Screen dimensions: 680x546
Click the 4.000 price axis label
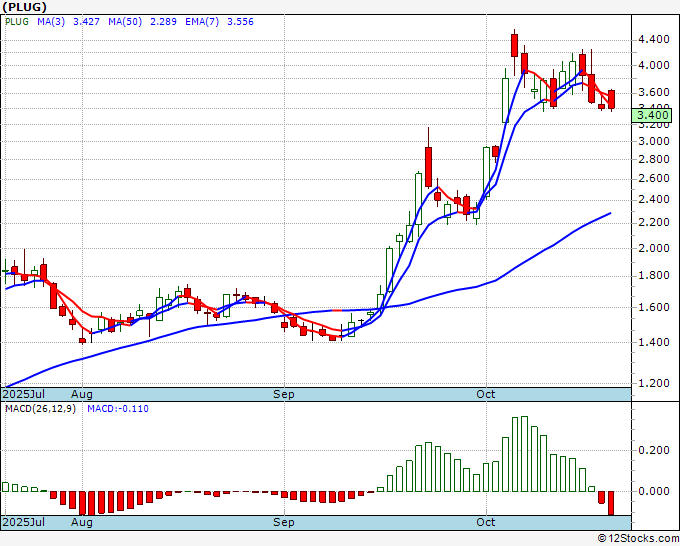[654, 65]
